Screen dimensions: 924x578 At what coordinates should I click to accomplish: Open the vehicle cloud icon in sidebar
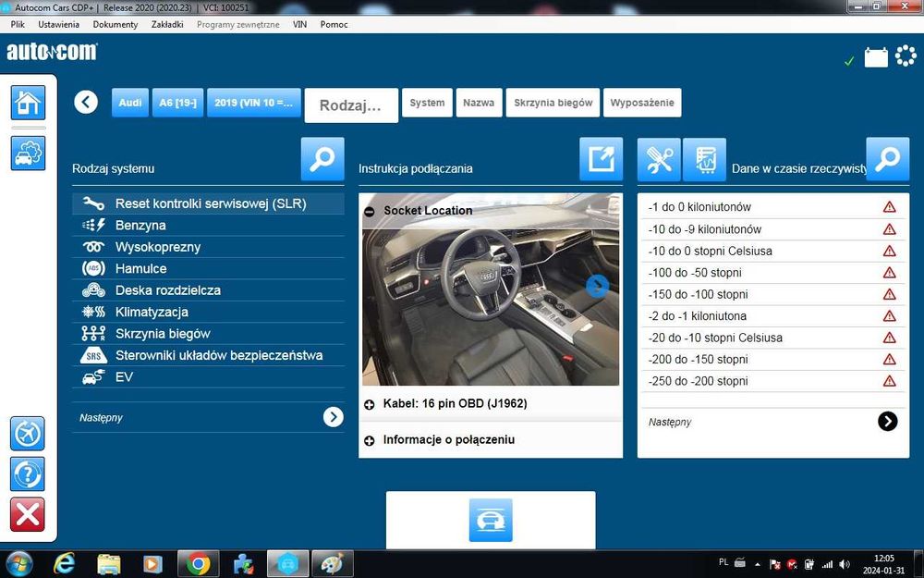28,154
